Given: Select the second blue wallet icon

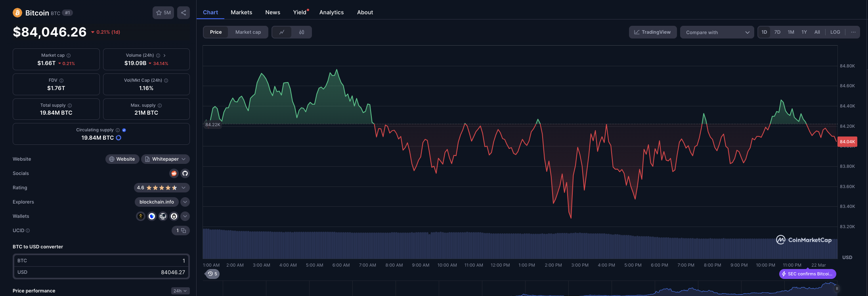Looking at the screenshot, I should pos(152,216).
